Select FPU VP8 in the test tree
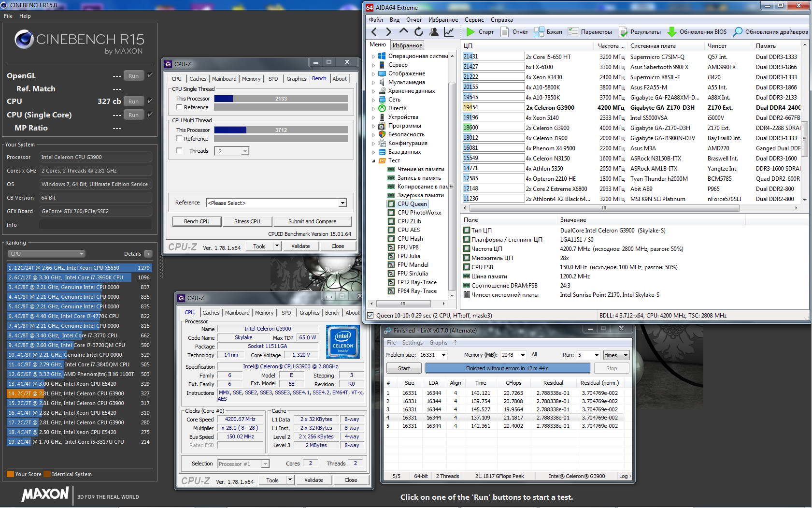The image size is (812, 508). click(x=408, y=247)
